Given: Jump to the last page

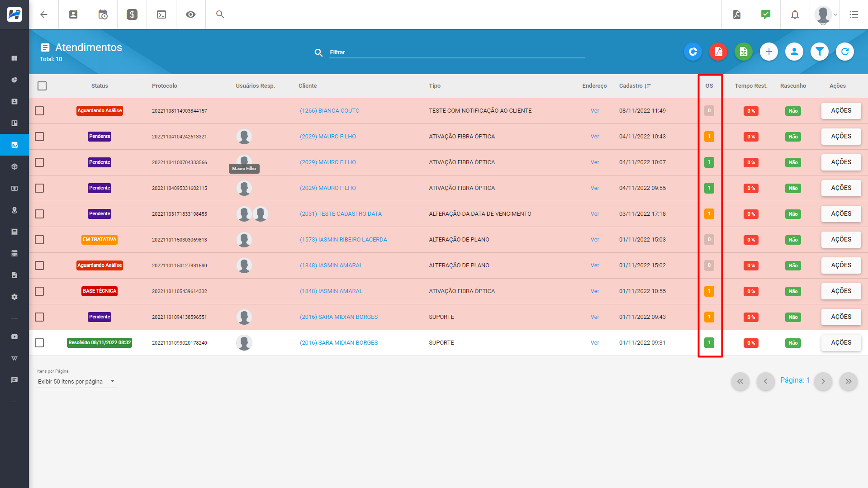Looking at the screenshot, I should 849,381.
